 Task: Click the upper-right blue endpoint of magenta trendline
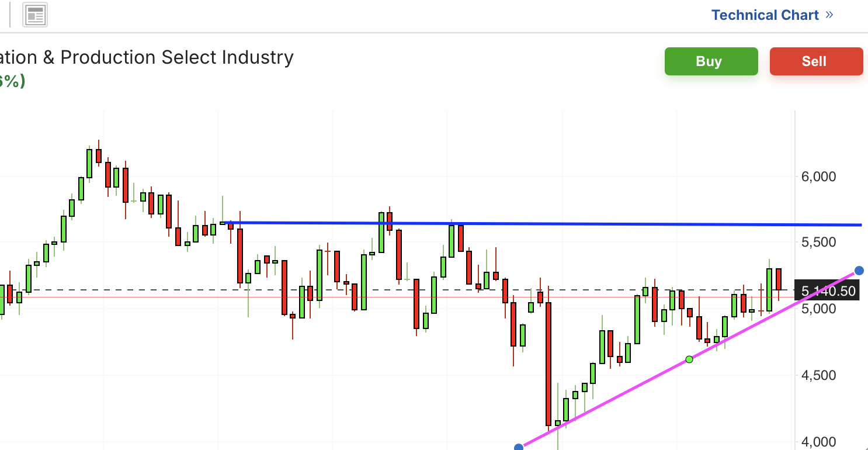[859, 270]
